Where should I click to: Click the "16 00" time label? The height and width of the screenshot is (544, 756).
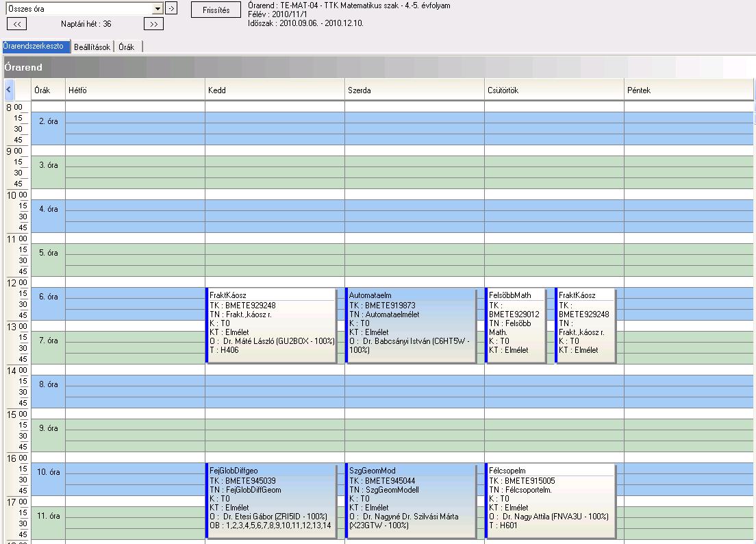pos(17,458)
